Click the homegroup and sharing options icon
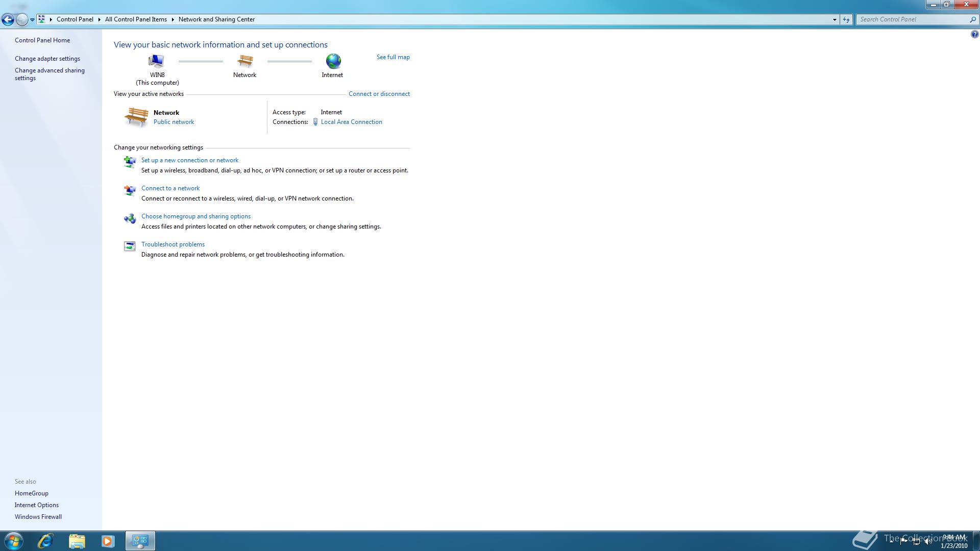 (x=130, y=218)
